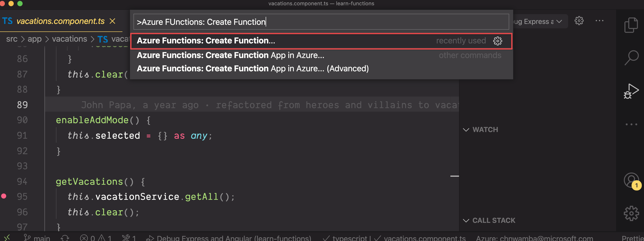644x241 pixels.
Task: Click the main branch in status bar
Action: (x=37, y=238)
